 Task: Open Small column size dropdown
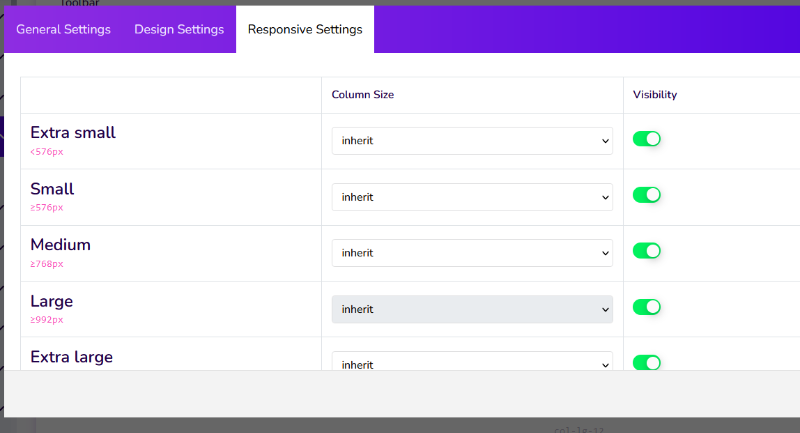coord(472,197)
